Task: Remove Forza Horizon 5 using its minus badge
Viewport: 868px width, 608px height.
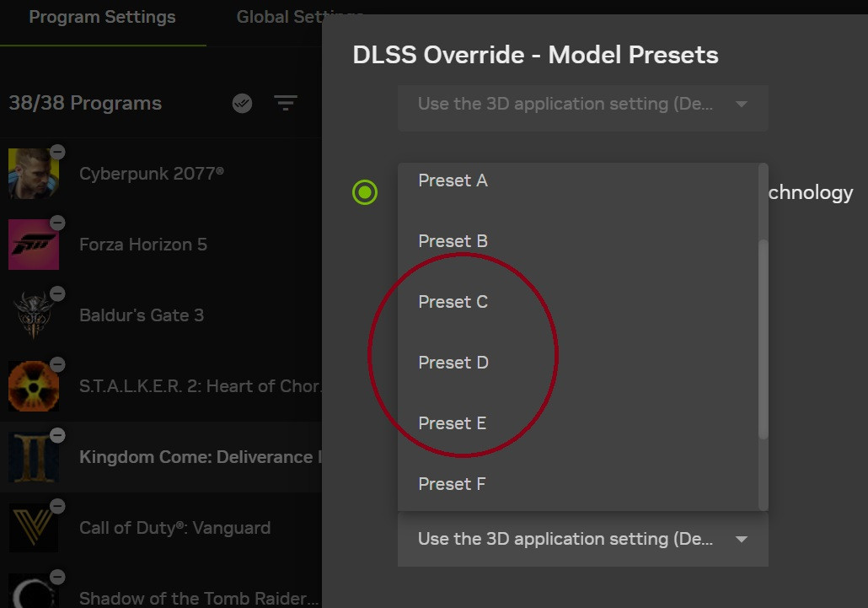Action: point(57,223)
